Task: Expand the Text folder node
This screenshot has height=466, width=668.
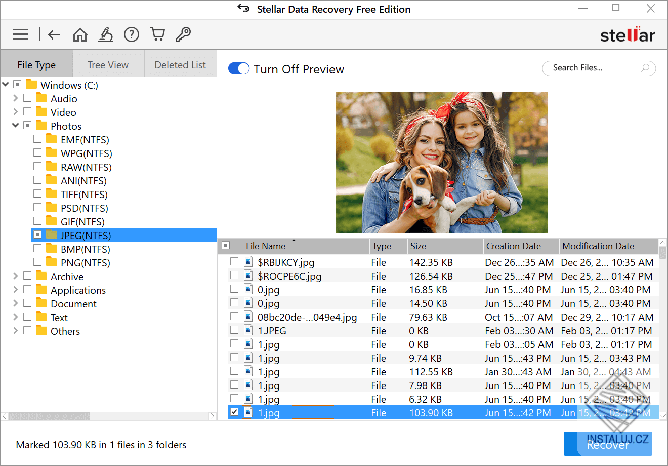Action: (16, 317)
